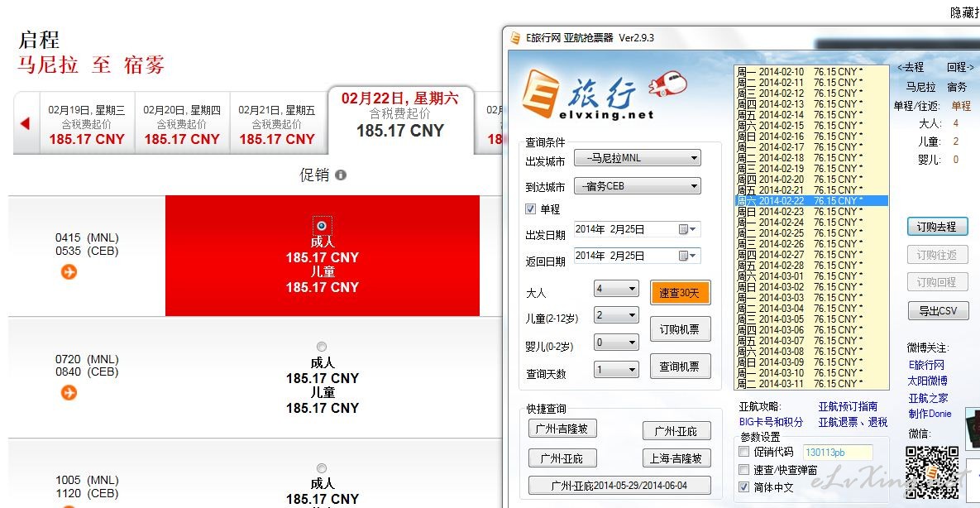
Task: Select the 0720 MNL flight radio button
Action: click(321, 347)
